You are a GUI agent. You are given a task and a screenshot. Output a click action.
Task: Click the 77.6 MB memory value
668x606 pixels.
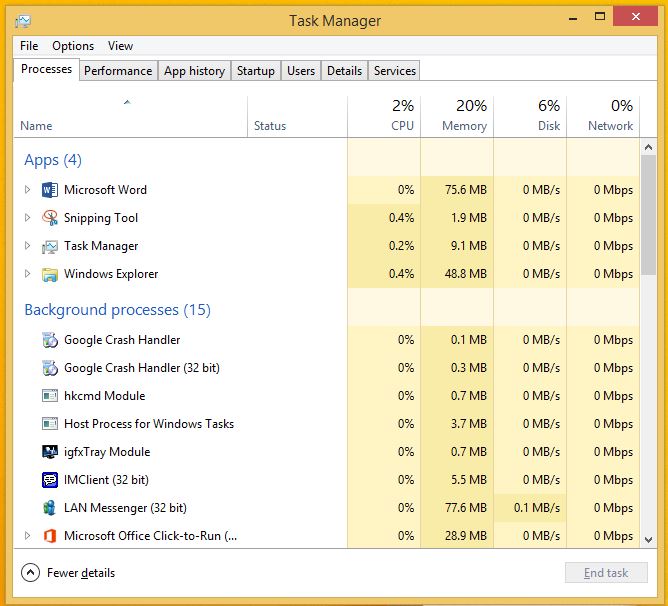pyautogui.click(x=466, y=508)
